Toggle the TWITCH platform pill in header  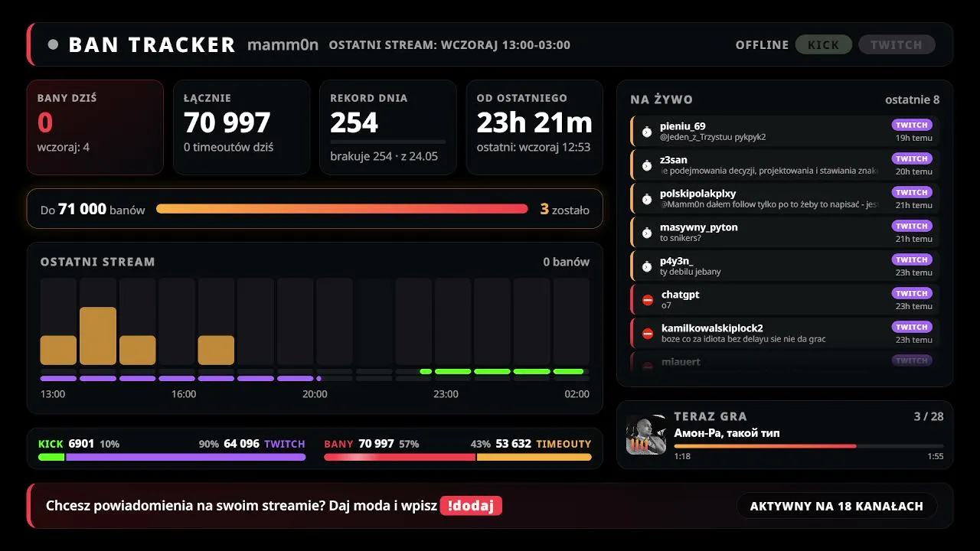(x=897, y=44)
